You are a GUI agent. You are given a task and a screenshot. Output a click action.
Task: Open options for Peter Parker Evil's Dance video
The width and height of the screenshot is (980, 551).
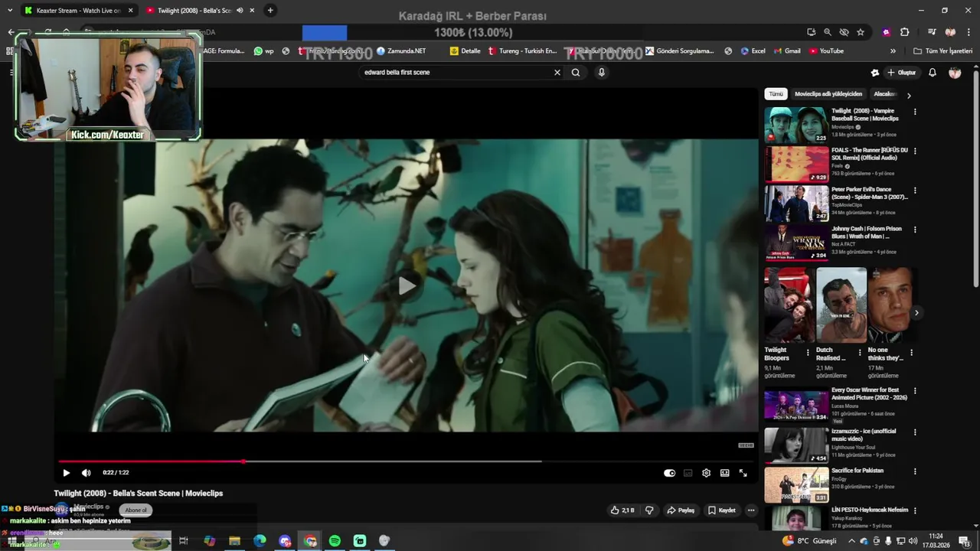tap(915, 191)
